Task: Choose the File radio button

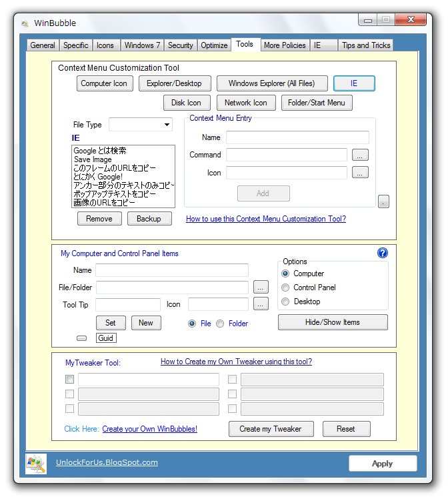Action: click(x=192, y=324)
